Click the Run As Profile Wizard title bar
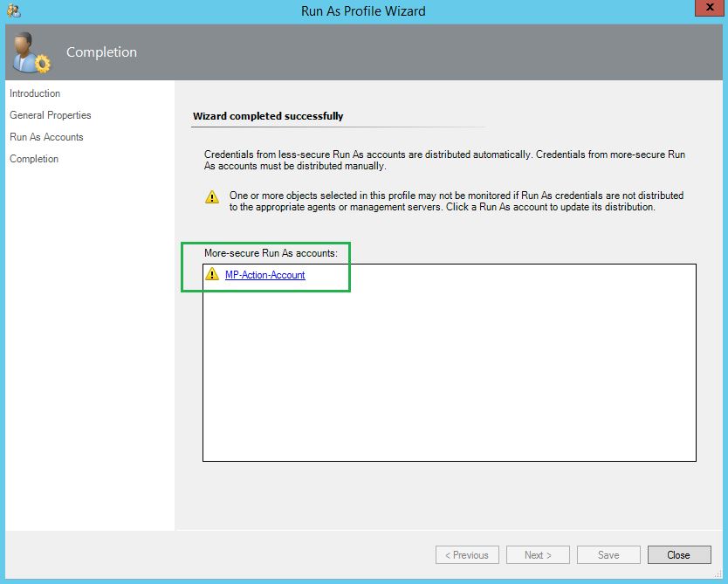This screenshot has width=728, height=584. point(364,11)
